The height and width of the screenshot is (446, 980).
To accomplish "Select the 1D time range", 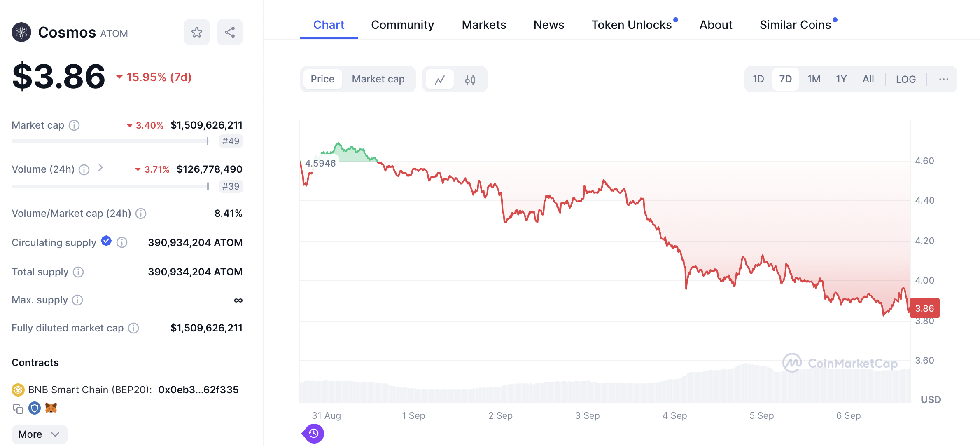I will point(758,79).
